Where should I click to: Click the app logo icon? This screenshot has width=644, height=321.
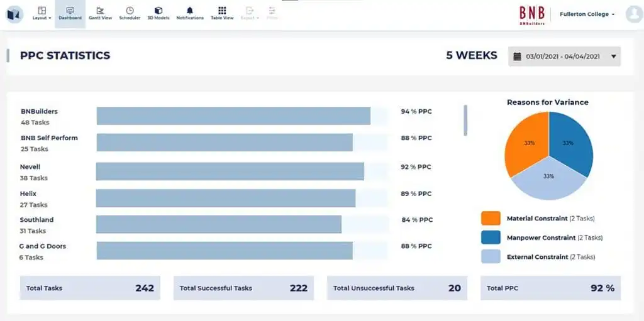(x=14, y=14)
